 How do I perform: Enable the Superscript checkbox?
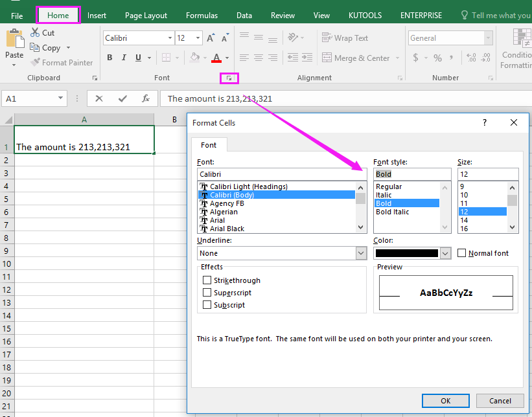pos(207,292)
